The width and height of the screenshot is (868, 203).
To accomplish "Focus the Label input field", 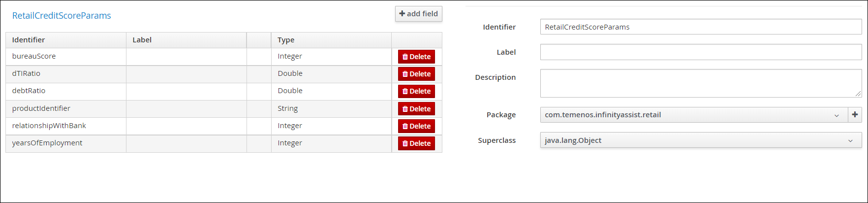I will (701, 52).
